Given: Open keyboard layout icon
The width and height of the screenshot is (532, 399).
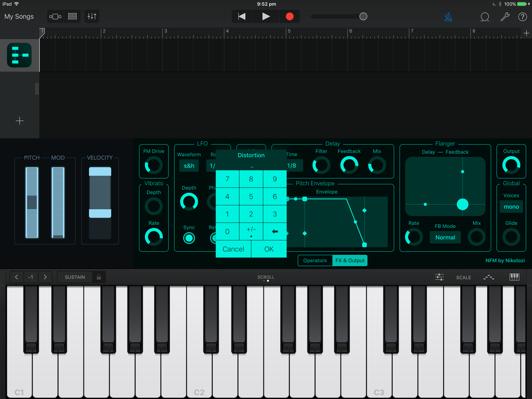Looking at the screenshot, I should click(x=514, y=277).
